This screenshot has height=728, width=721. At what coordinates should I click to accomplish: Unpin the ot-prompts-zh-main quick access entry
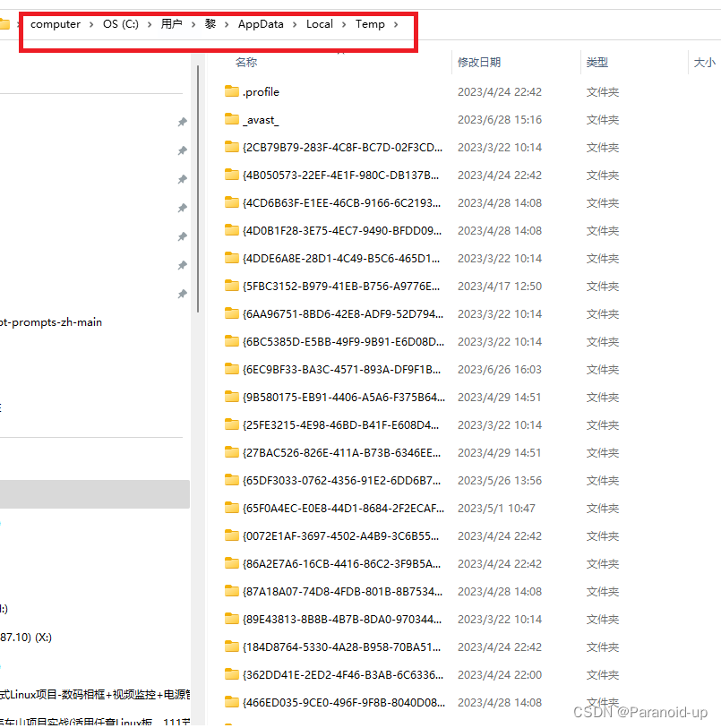click(183, 322)
